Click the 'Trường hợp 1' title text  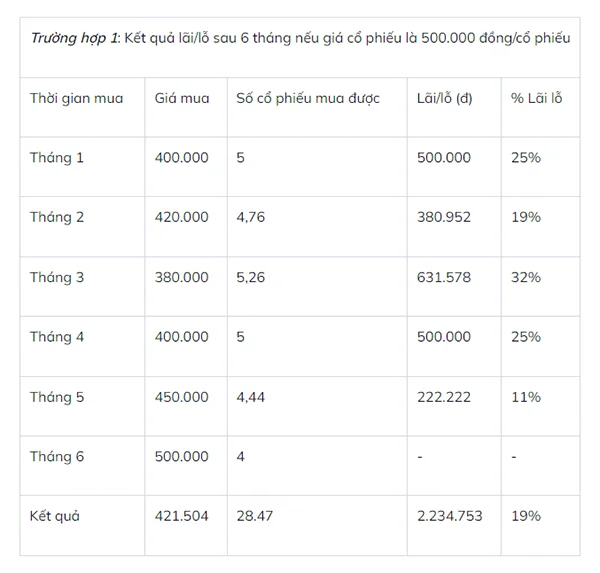click(75, 38)
